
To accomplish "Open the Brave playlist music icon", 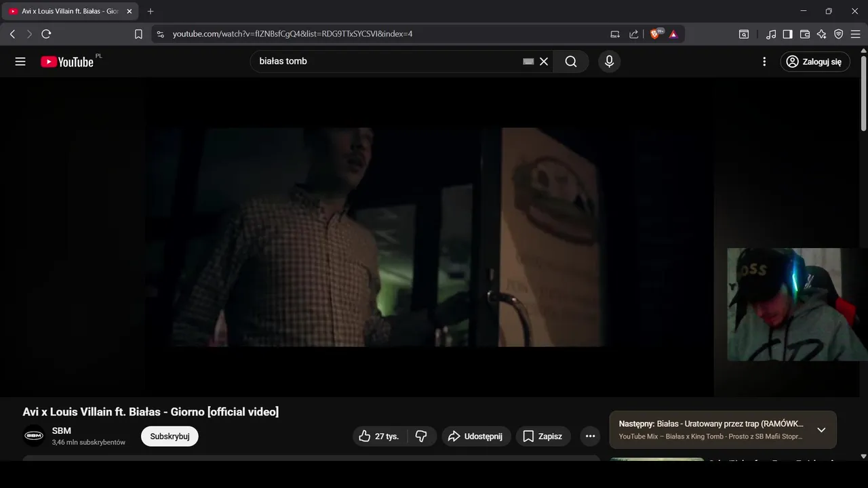I will (771, 34).
